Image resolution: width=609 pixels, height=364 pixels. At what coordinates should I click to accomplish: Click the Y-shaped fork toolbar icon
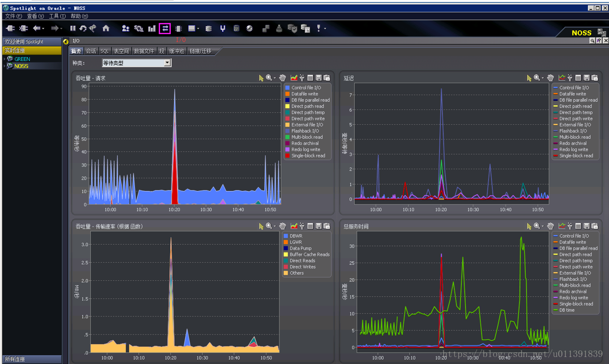(x=223, y=29)
